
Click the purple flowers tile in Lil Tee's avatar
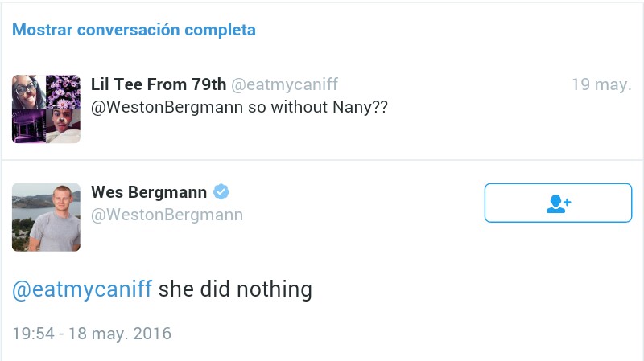[63, 92]
